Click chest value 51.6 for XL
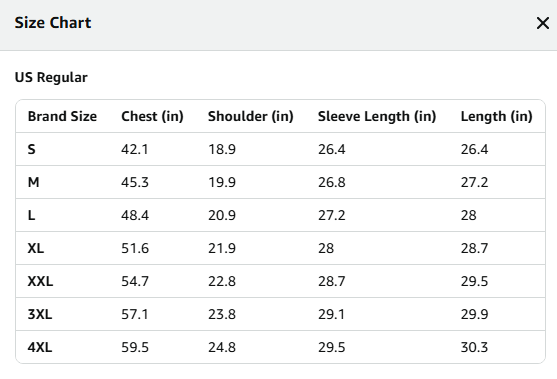The height and width of the screenshot is (379, 557). click(135, 248)
